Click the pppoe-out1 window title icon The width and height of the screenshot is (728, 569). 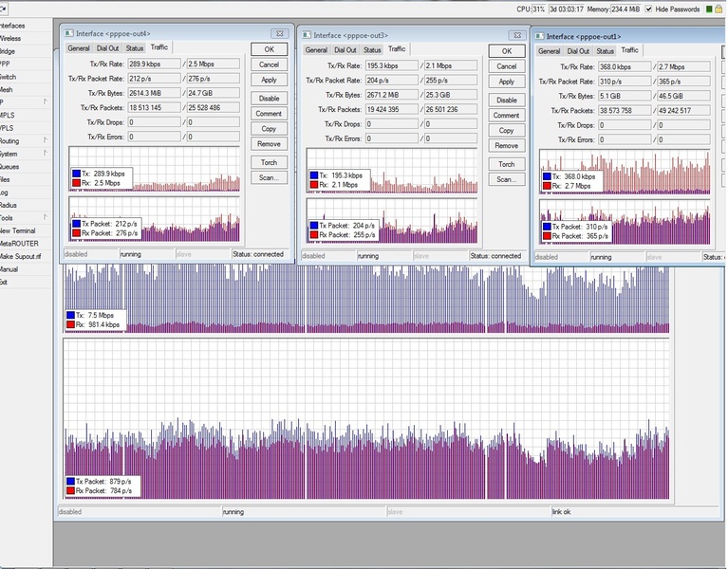[x=539, y=36]
